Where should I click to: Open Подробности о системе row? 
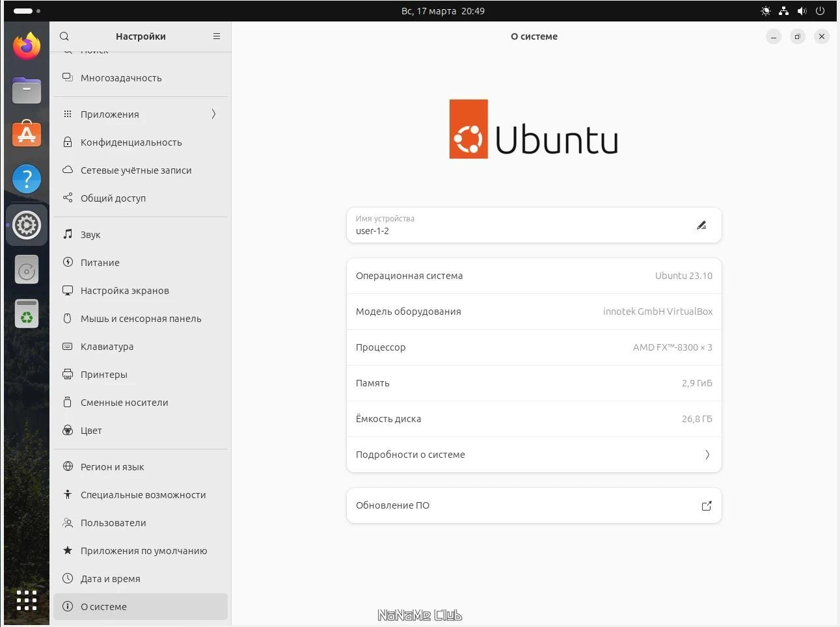click(x=534, y=455)
